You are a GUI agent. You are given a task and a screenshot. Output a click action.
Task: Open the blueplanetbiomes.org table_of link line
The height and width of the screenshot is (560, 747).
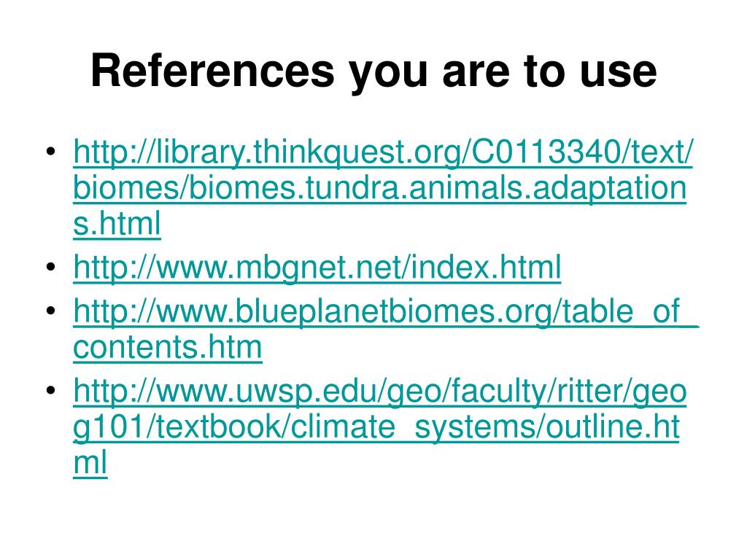[386, 311]
